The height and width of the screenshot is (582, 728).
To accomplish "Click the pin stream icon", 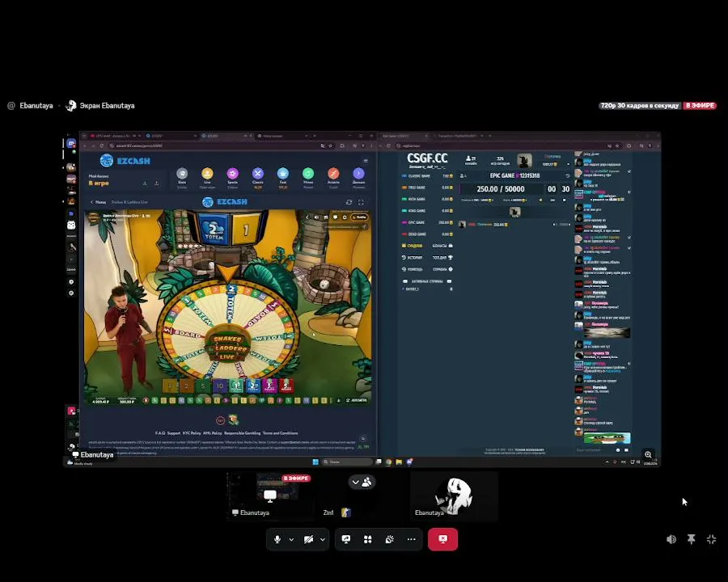I will point(692,539).
